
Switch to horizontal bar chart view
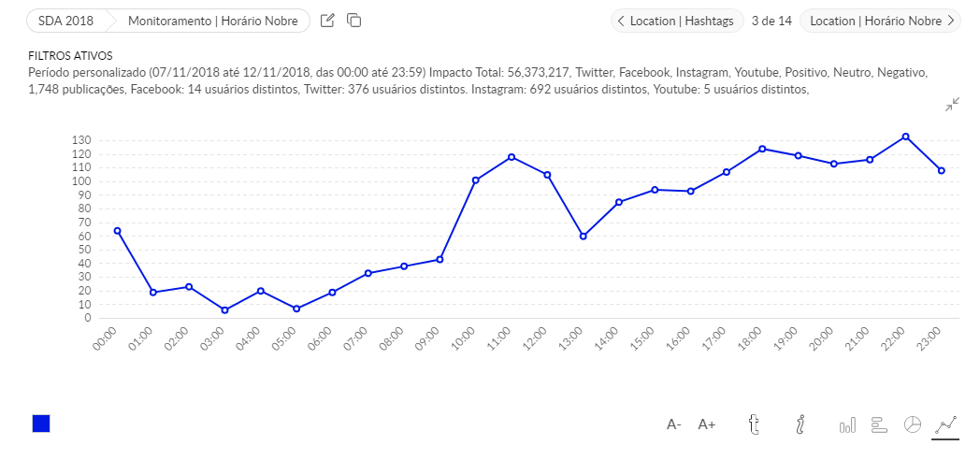tap(878, 425)
